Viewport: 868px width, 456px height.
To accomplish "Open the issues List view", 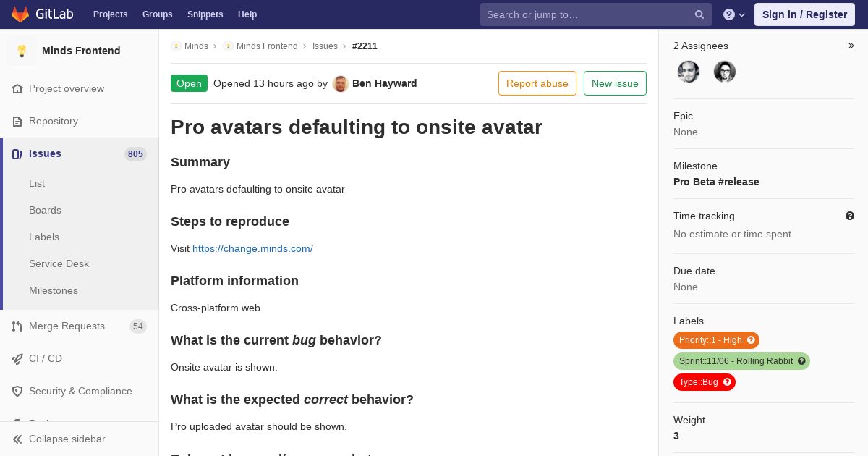I will pos(37,183).
